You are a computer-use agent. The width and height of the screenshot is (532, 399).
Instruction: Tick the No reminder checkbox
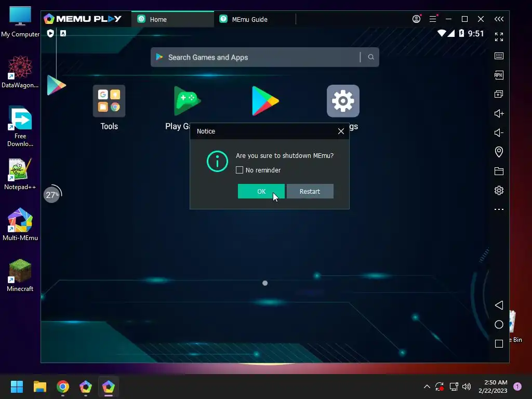pyautogui.click(x=240, y=170)
